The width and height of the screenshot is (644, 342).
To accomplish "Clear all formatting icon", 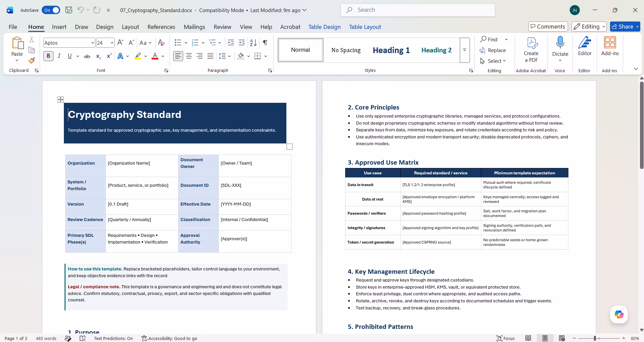I will (161, 43).
